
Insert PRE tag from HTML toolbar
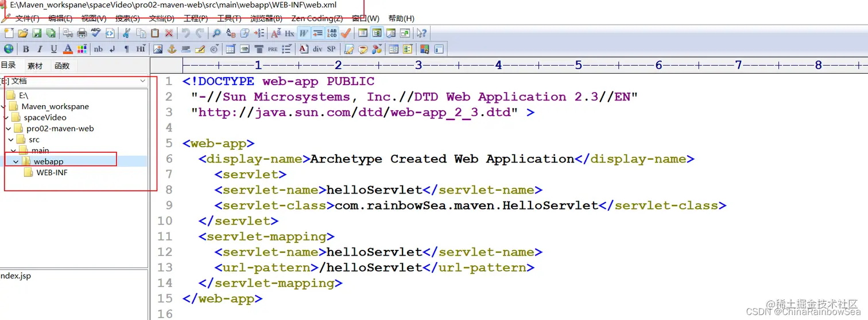click(272, 49)
